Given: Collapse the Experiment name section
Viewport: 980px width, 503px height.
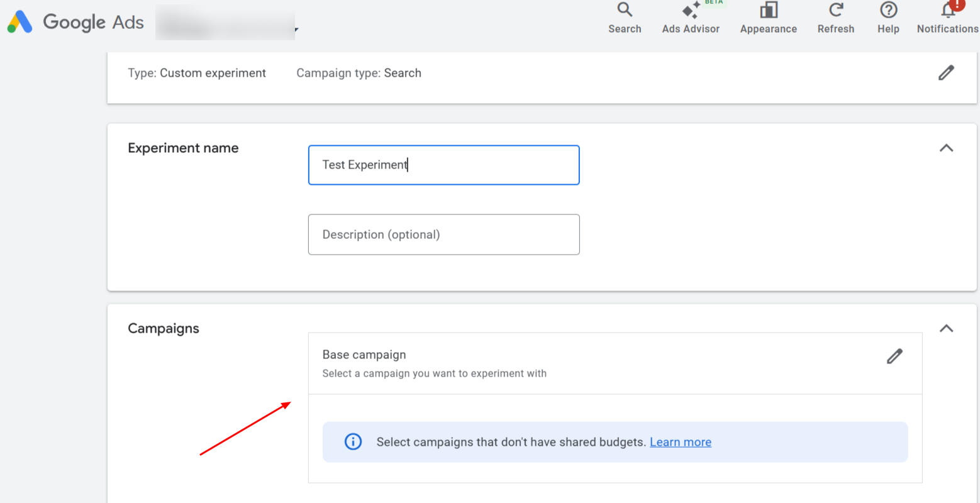Looking at the screenshot, I should pos(946,148).
